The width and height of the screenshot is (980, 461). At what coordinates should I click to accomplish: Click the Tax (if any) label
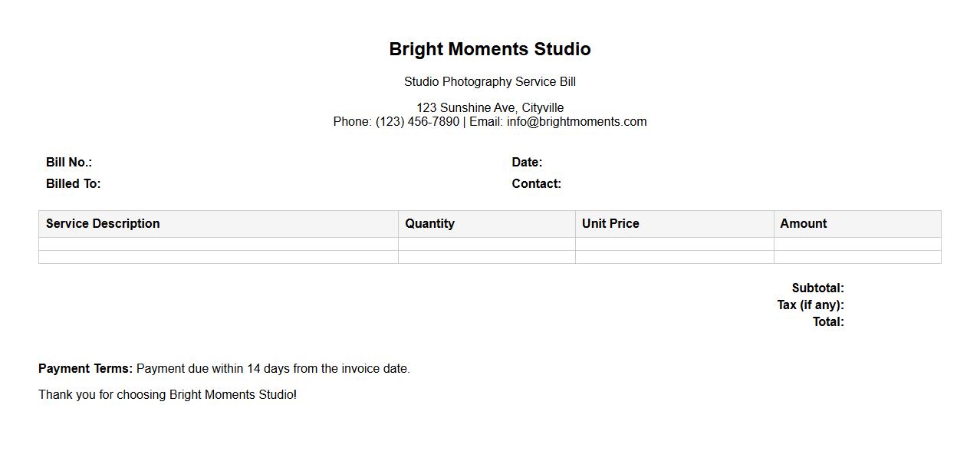click(x=810, y=305)
